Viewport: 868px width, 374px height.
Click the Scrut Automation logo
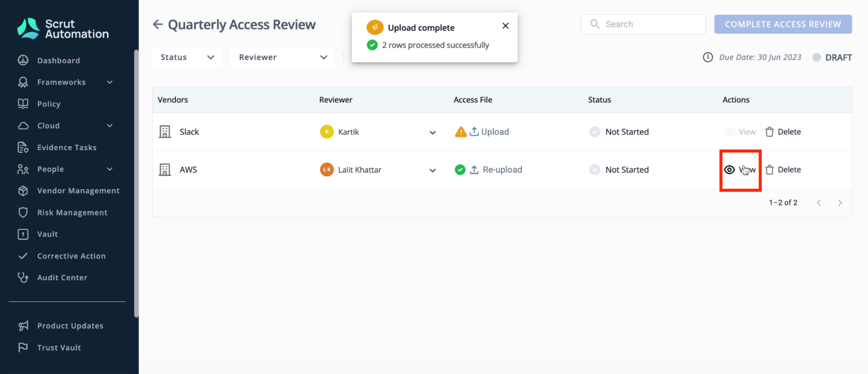pyautogui.click(x=63, y=29)
